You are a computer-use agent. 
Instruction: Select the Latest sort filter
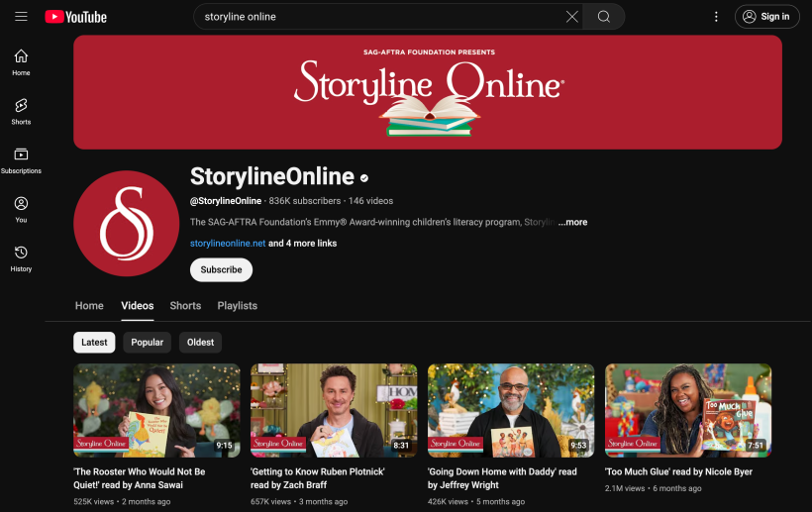click(94, 343)
